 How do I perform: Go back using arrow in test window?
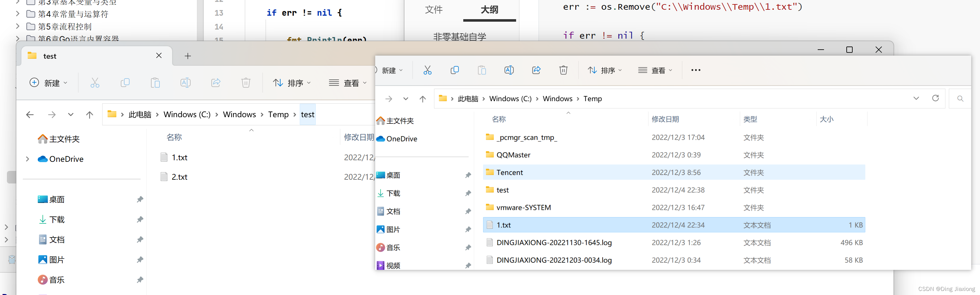pos(30,114)
